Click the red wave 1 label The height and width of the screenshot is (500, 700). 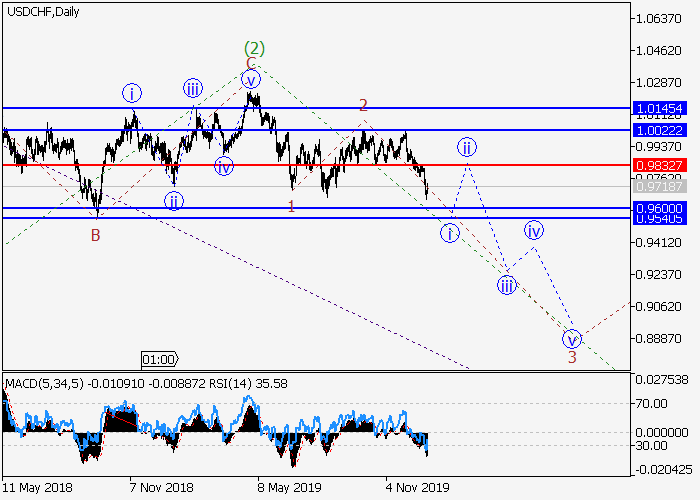(x=291, y=206)
